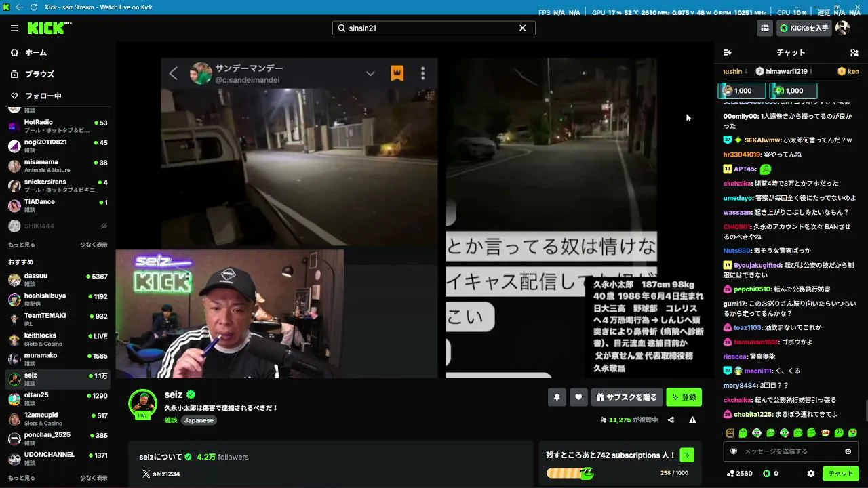Open the hamburger sidebar menu
Screen dimensions: 868x488
point(14,28)
